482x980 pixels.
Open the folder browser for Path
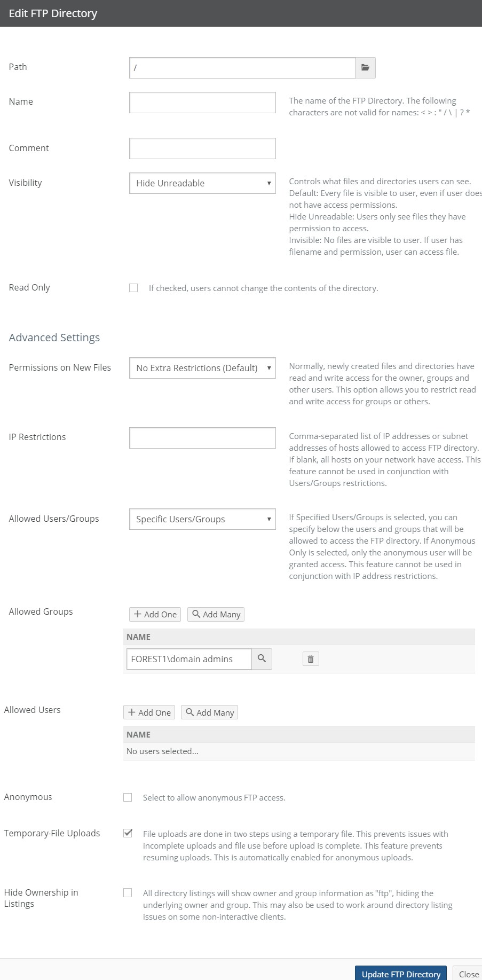click(366, 68)
